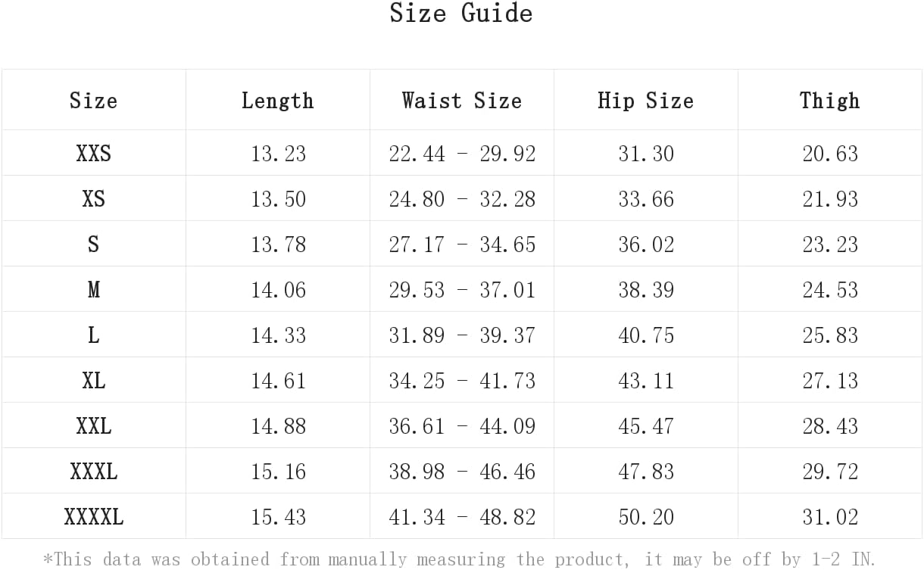This screenshot has height=570, width=924.
Task: Select hip size value 45.47
Action: point(646,426)
